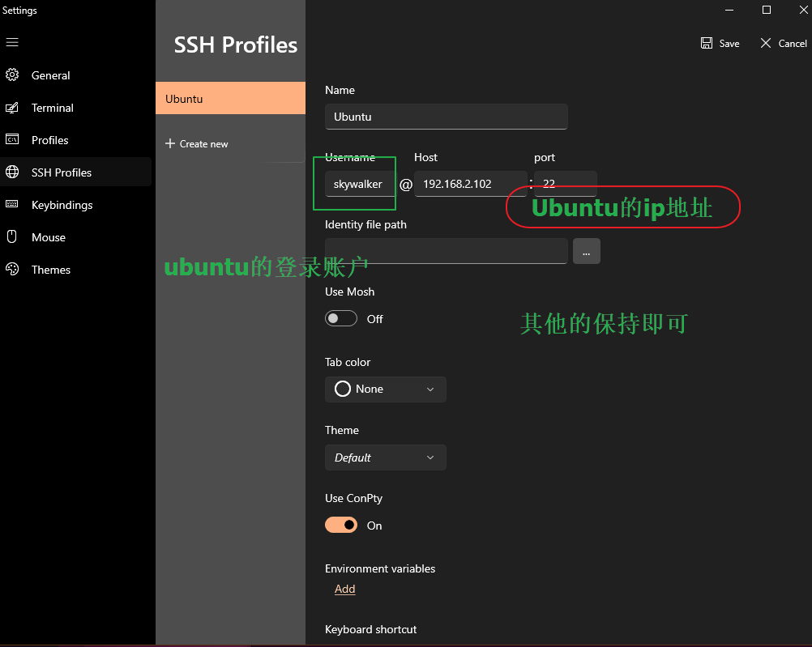Image resolution: width=812 pixels, height=647 pixels.
Task: Toggle the Use Mosh switch
Action: 340,319
